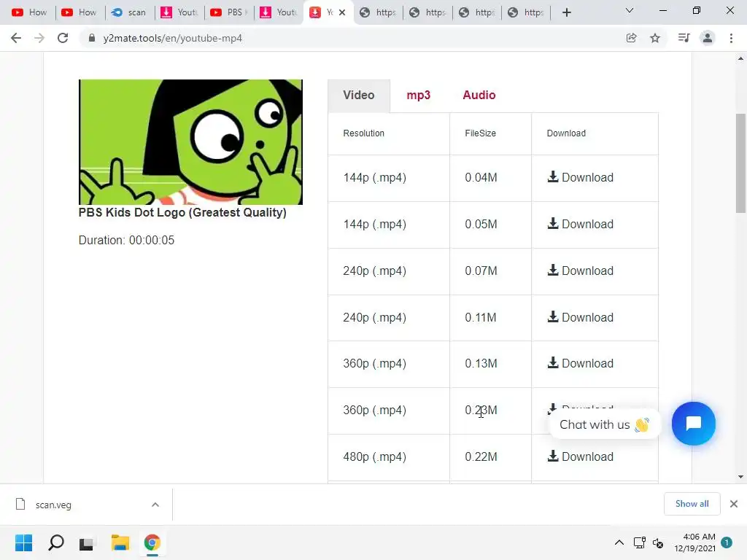Open Chrome's three-dot menu
747x560 pixels.
pyautogui.click(x=731, y=38)
